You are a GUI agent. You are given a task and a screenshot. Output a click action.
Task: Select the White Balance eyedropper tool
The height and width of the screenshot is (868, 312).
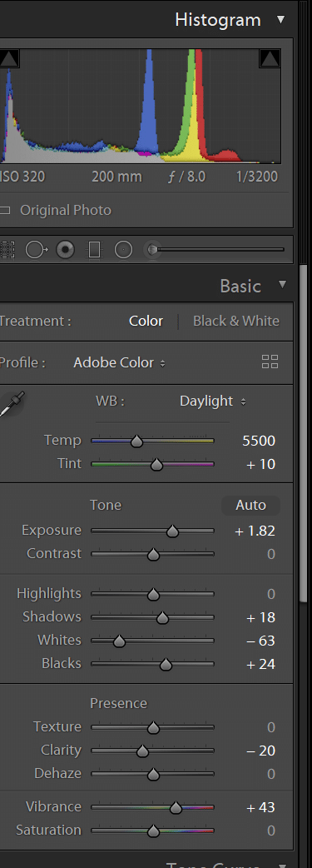click(x=11, y=403)
